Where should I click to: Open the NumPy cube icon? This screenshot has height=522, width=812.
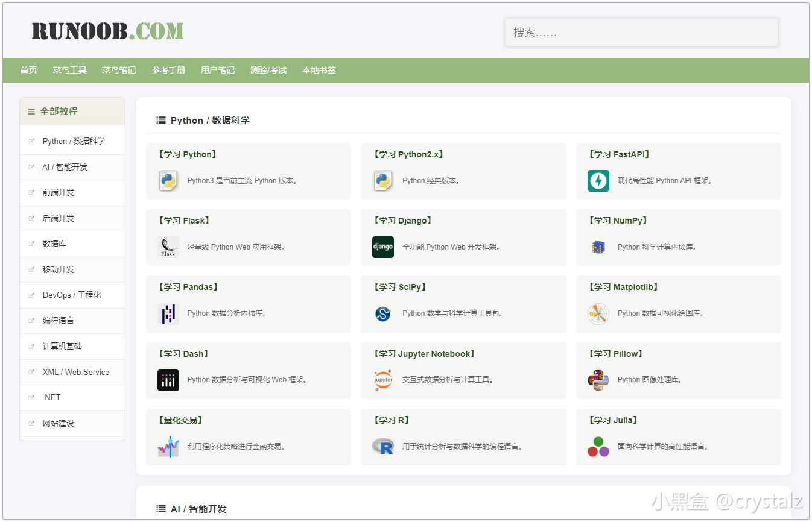[598, 247]
